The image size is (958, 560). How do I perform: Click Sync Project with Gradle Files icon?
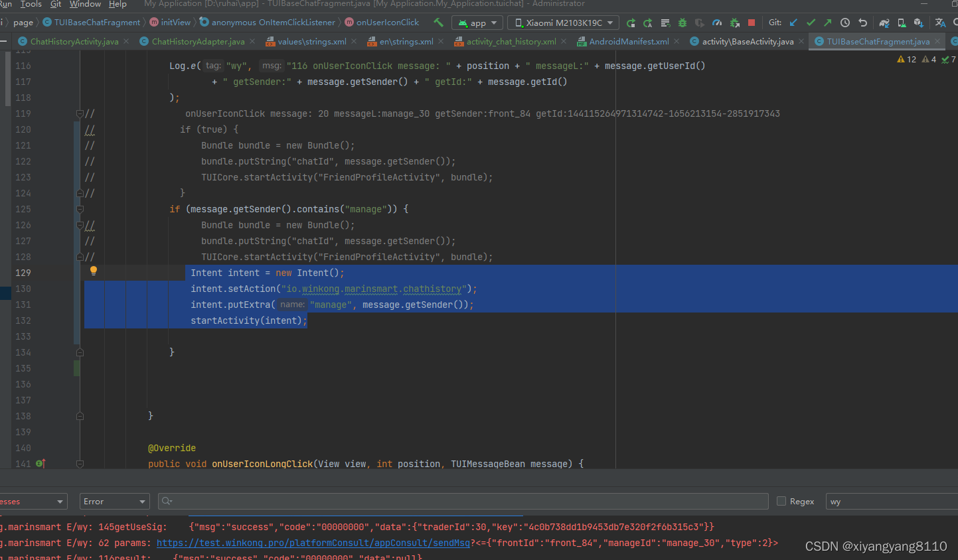(884, 23)
